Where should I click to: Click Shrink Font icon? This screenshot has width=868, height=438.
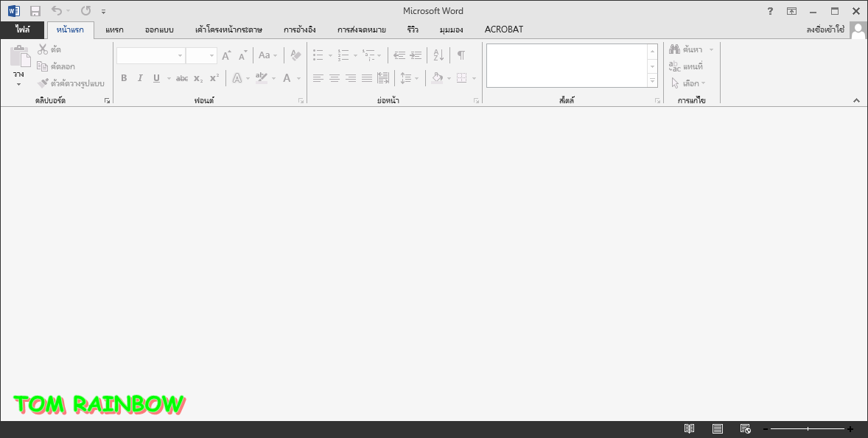243,55
